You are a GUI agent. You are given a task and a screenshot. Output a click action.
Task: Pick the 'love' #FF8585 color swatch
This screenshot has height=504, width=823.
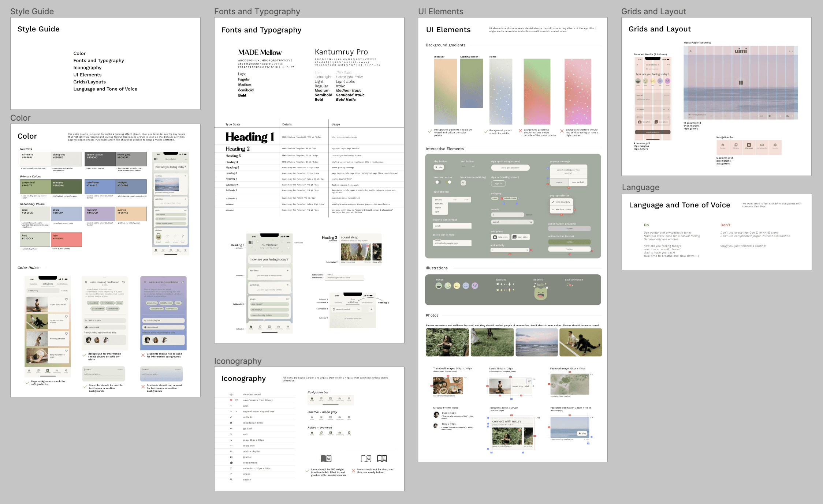pyautogui.click(x=67, y=240)
